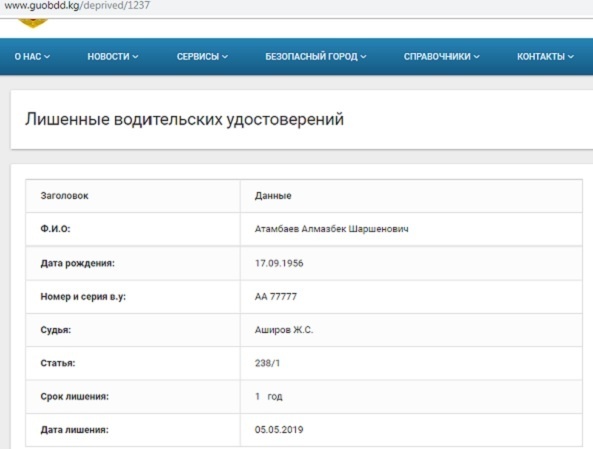Click the Данные column header
This screenshot has height=449, width=593.
[273, 196]
